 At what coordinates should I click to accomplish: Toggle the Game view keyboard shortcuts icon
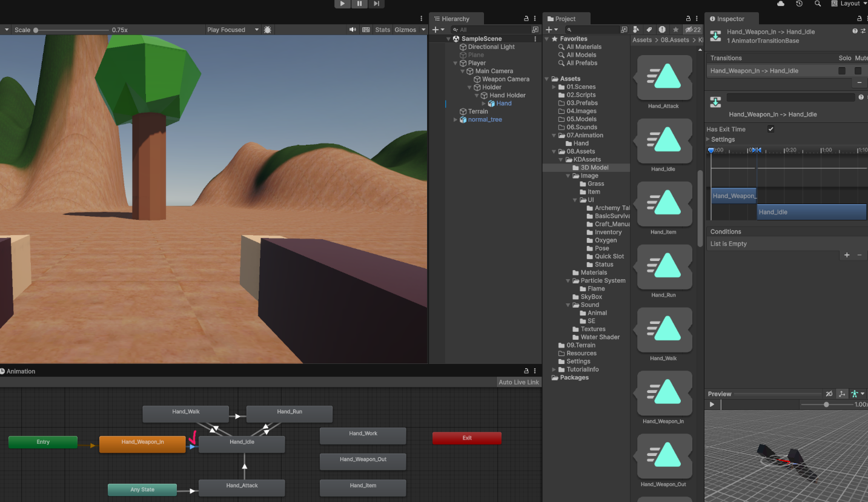[366, 30]
